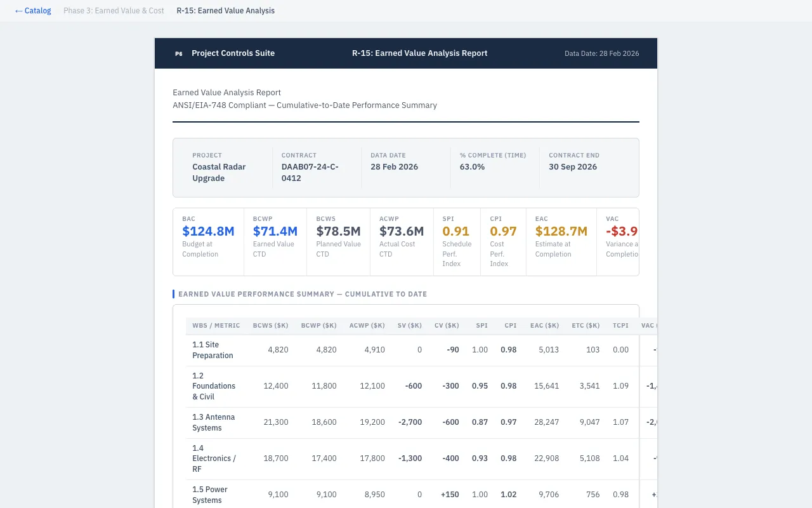Select the EAC $128.7M Estimate at Completion tile
The image size is (812, 508).
tap(561, 241)
